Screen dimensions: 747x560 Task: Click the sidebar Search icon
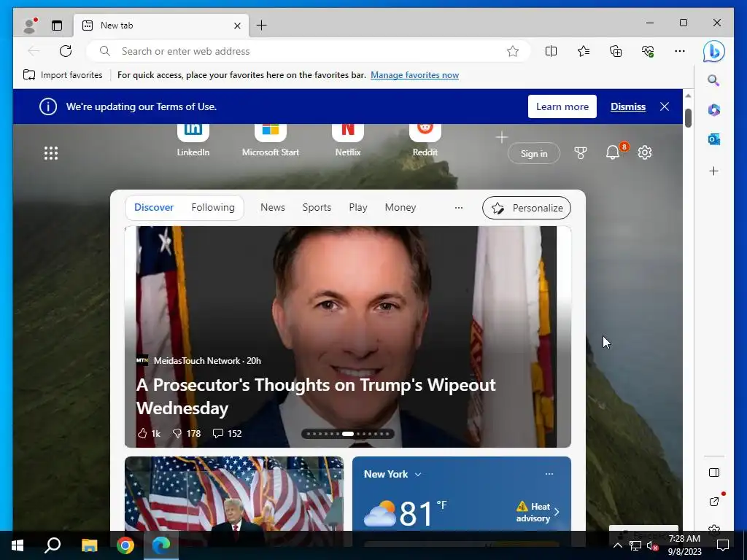pyautogui.click(x=713, y=80)
